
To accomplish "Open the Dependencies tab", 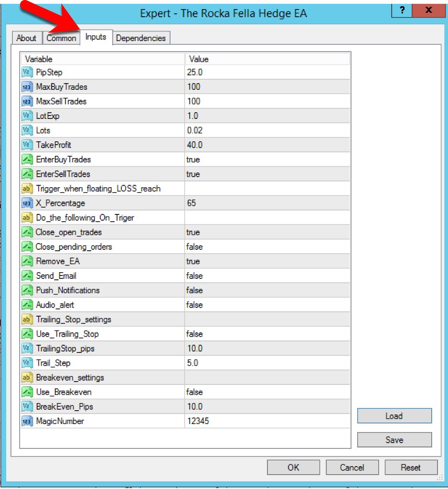I will 141,38.
